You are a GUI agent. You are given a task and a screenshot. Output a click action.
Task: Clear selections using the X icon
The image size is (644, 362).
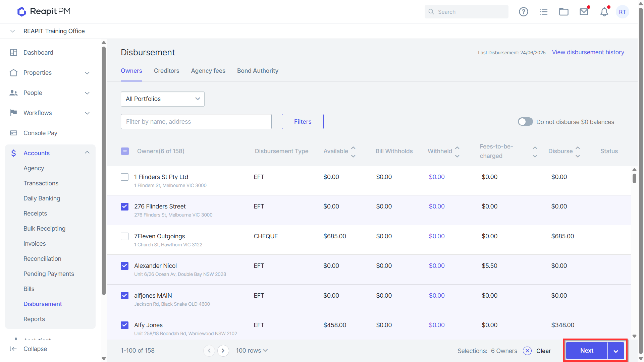tap(527, 351)
